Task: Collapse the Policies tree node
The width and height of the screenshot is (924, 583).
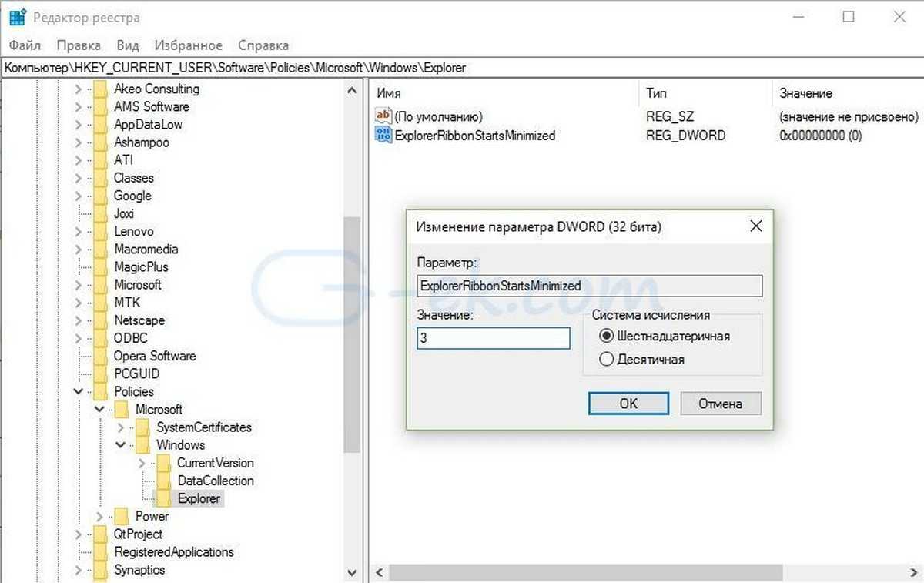Action: coord(79,392)
